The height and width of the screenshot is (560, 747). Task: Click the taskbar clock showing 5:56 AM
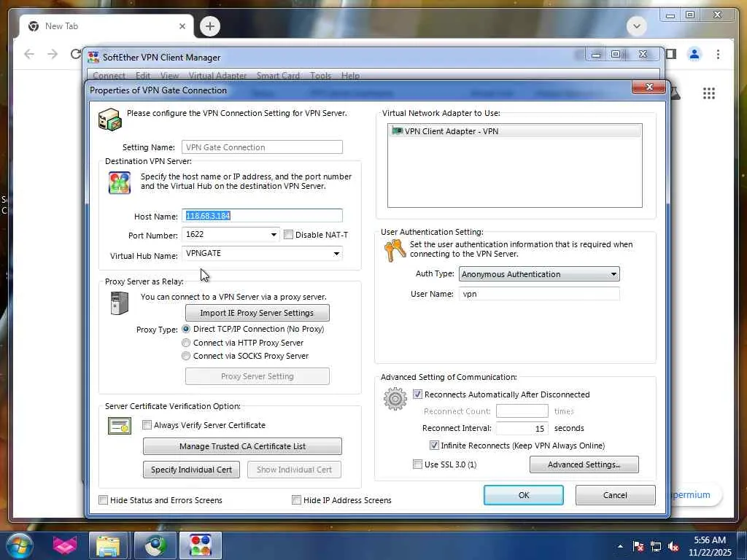tap(710, 546)
